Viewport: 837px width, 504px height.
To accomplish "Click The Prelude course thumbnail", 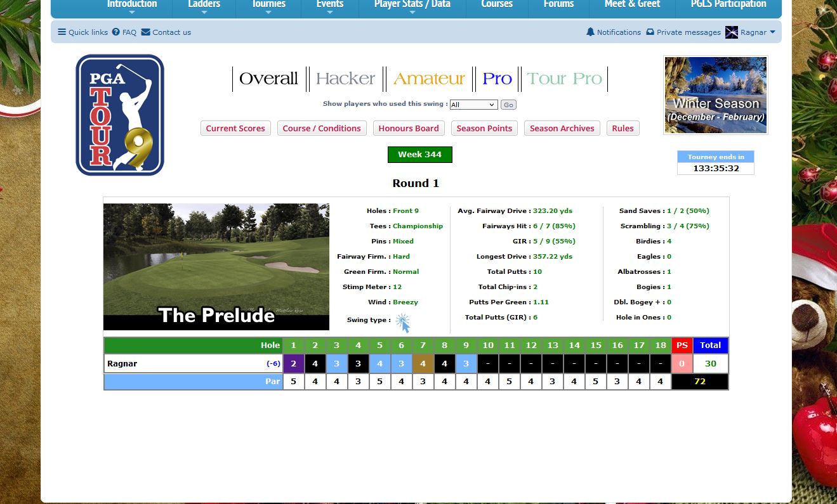I will [x=216, y=266].
